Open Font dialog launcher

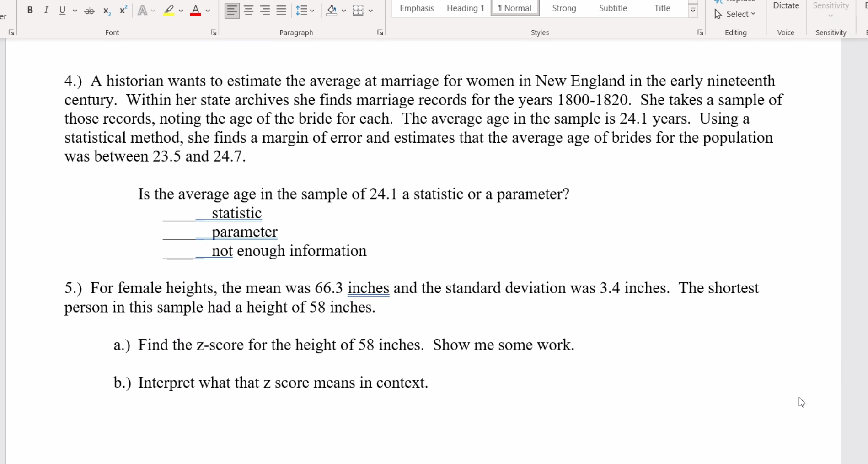214,32
